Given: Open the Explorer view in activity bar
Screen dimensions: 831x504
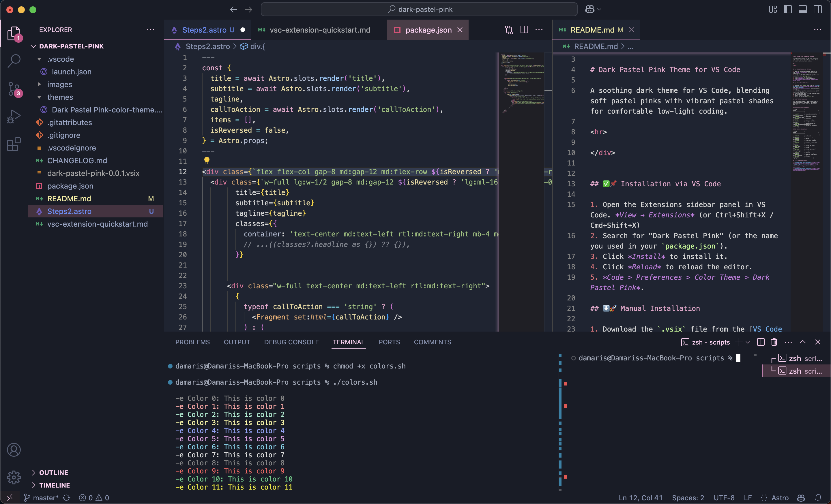Looking at the screenshot, I should 14,33.
